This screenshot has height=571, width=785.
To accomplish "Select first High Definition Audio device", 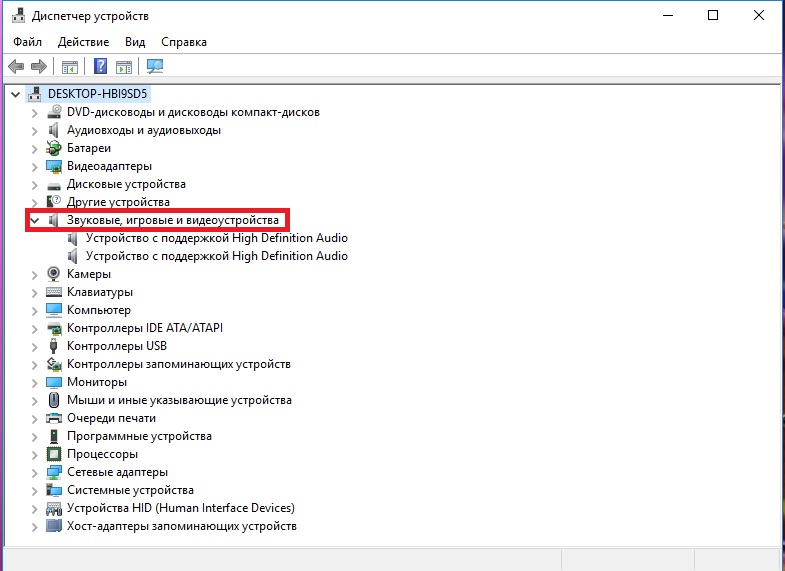I will 217,238.
